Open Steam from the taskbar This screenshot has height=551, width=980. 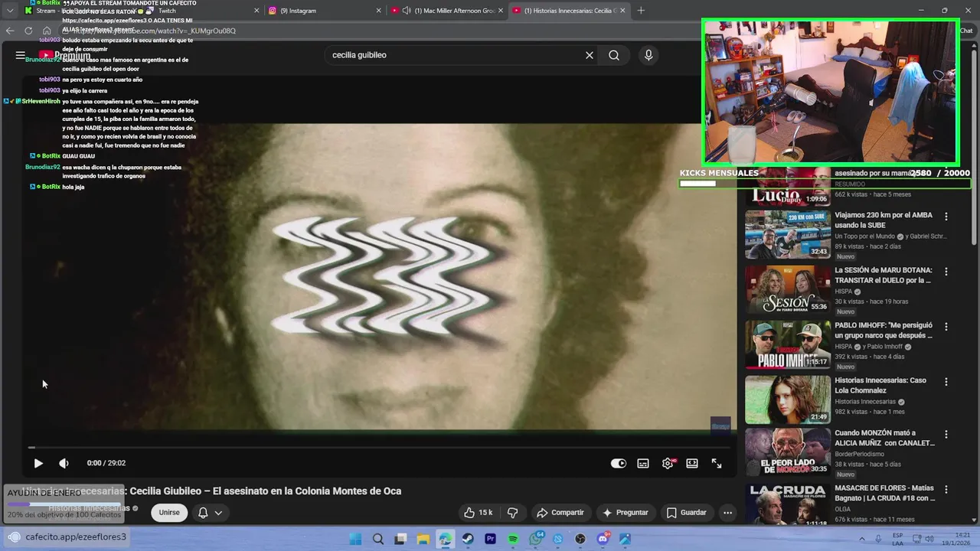pyautogui.click(x=468, y=539)
